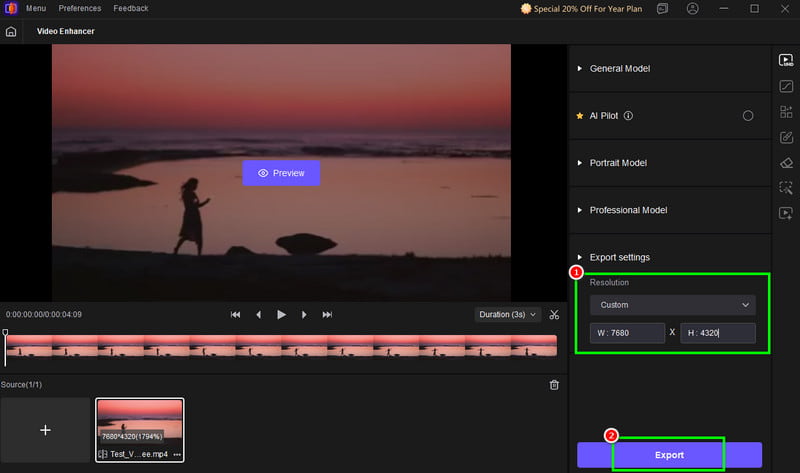Step forward one frame
Viewport: 800px width, 473px height.
[304, 315]
